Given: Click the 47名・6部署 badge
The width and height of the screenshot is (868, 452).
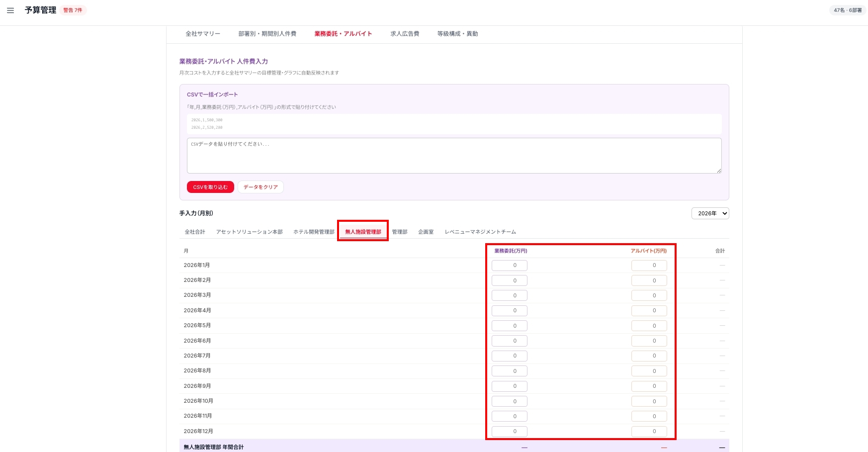Looking at the screenshot, I should pyautogui.click(x=848, y=10).
